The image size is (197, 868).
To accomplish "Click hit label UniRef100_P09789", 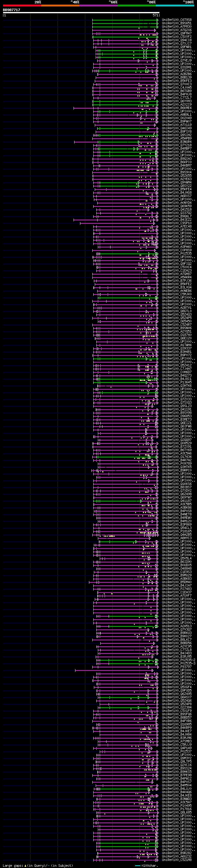I will [177, 464].
